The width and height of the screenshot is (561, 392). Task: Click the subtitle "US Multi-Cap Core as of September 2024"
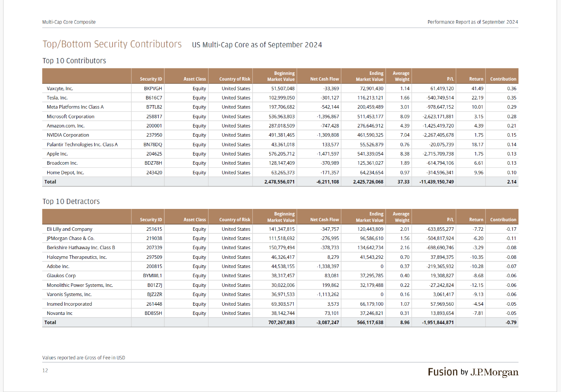(257, 45)
